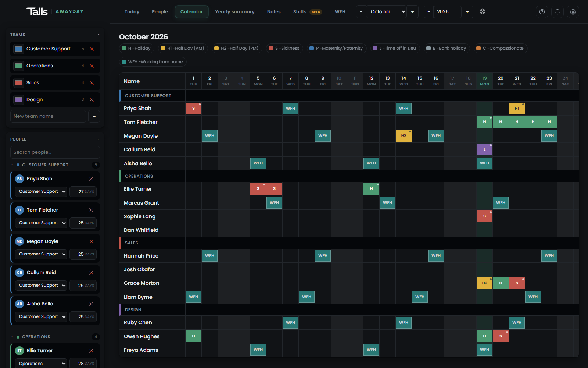
Task: Focus the Search people field
Action: tap(55, 152)
